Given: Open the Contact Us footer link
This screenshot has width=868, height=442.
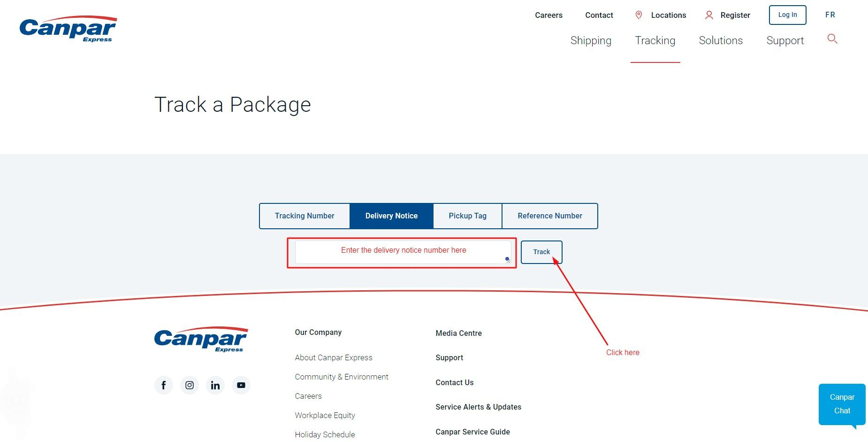Looking at the screenshot, I should (454, 382).
